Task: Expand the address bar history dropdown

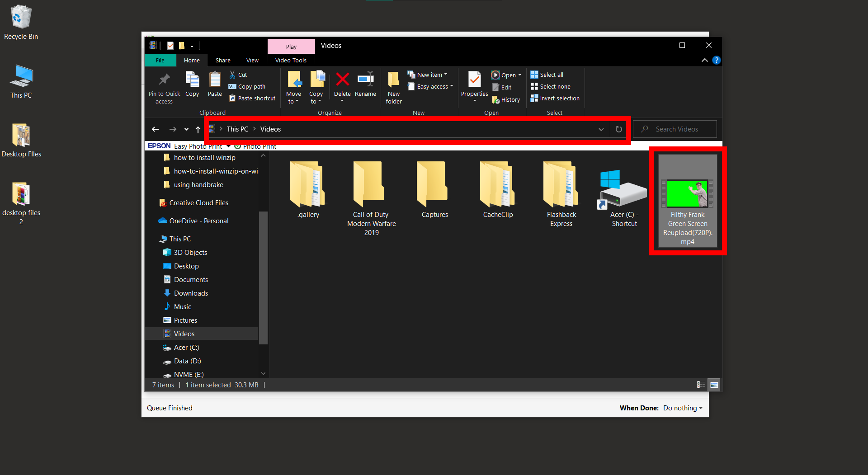Action: click(x=601, y=129)
